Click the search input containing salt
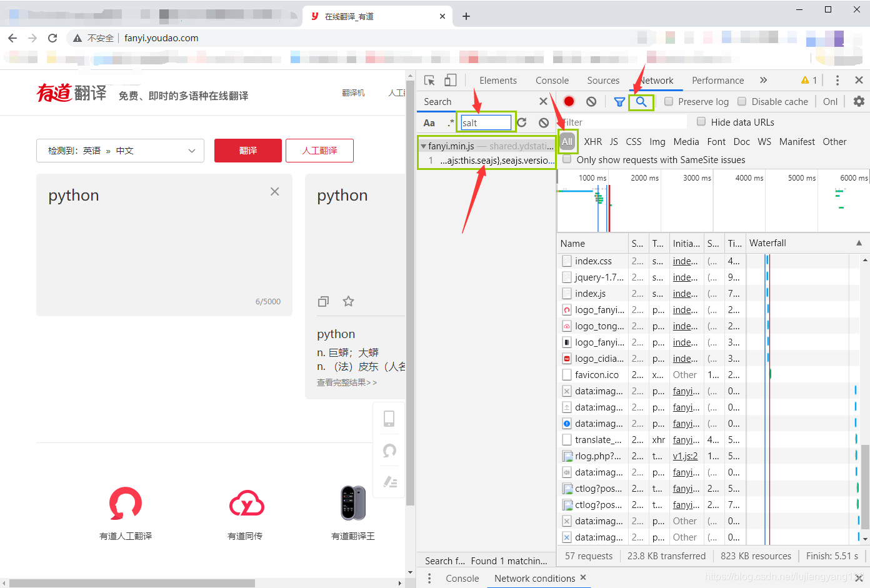This screenshot has width=870, height=588. pos(486,122)
